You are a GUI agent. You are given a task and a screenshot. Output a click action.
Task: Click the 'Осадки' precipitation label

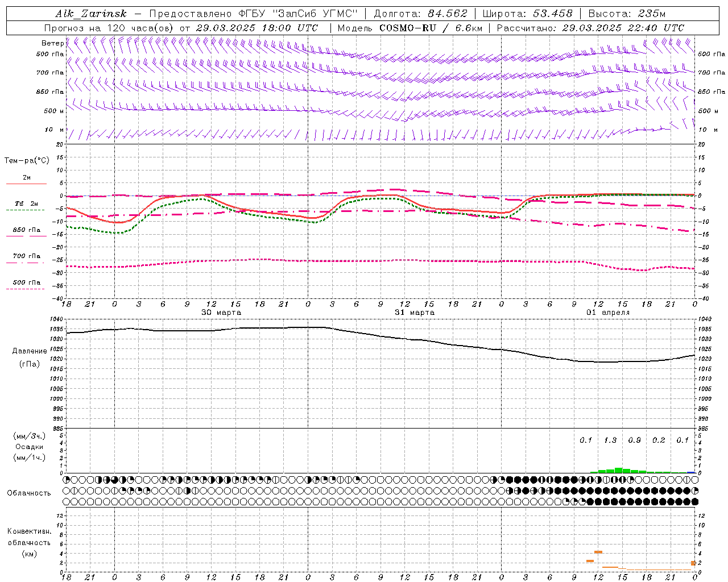[x=30, y=447]
